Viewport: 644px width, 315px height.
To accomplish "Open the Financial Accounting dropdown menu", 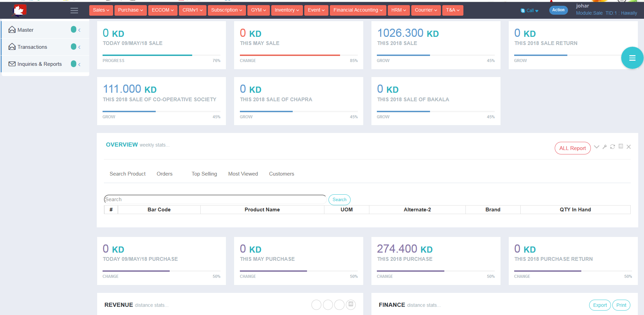I will tap(358, 10).
